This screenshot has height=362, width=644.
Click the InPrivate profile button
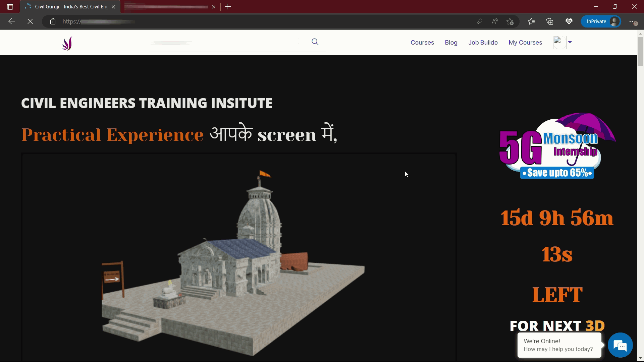[x=601, y=21]
